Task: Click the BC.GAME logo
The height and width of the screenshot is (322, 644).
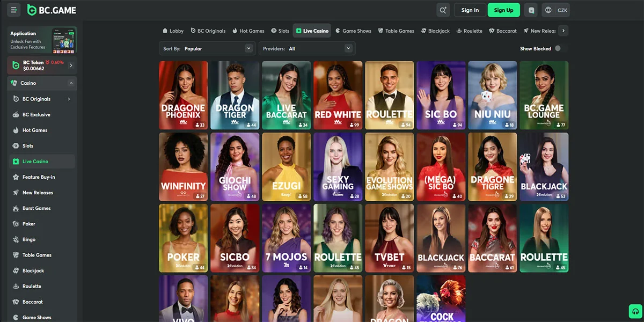Action: click(x=52, y=10)
